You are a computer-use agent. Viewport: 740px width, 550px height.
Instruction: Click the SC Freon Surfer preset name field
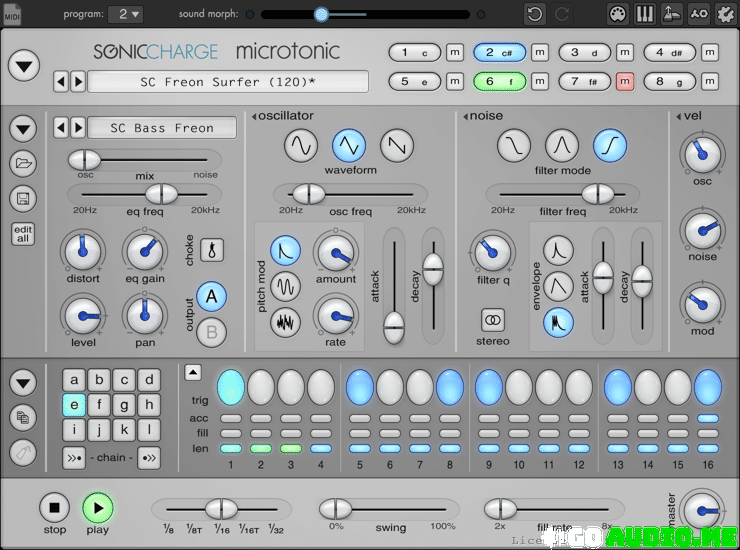pyautogui.click(x=228, y=82)
